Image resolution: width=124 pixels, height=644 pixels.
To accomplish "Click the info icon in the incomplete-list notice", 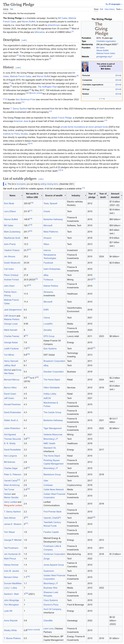I will click(6, 184).
